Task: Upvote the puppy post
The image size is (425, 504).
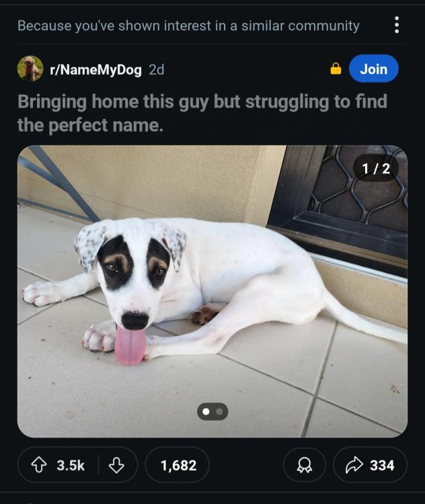Action: [38, 465]
